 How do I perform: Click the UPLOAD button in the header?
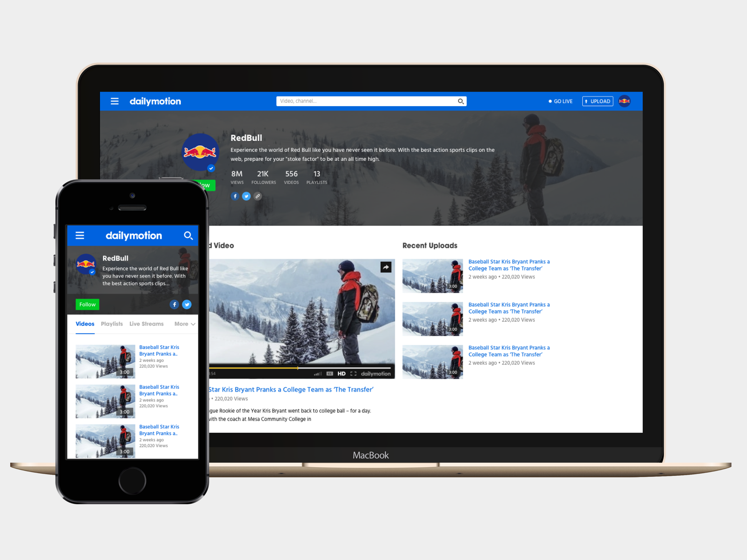pyautogui.click(x=597, y=101)
